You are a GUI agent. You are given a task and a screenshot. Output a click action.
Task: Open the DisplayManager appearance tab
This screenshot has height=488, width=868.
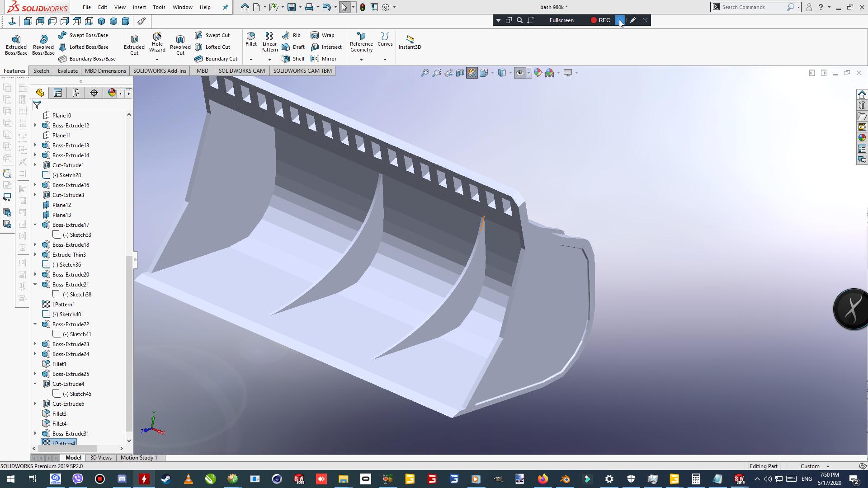tap(112, 93)
